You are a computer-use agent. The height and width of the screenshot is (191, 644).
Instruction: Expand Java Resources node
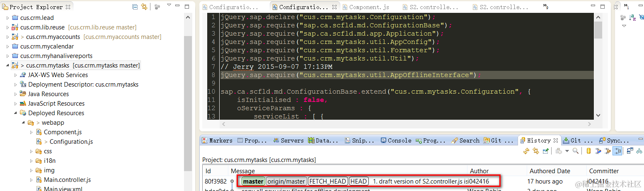[x=16, y=94]
